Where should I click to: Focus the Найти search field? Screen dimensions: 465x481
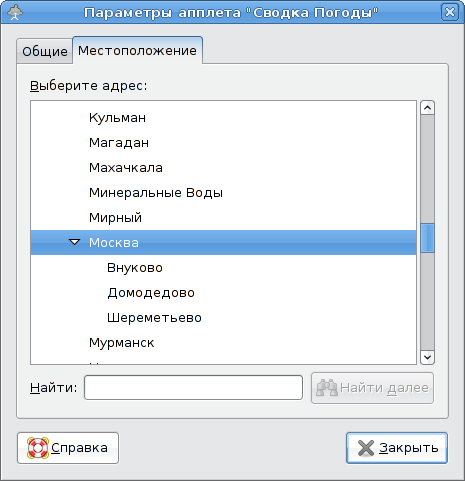pyautogui.click(x=193, y=388)
